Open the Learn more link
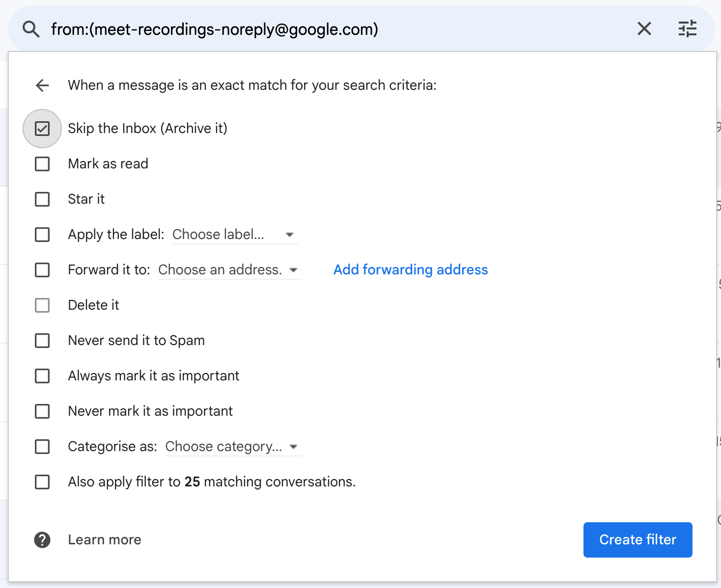721x588 pixels. click(x=105, y=540)
